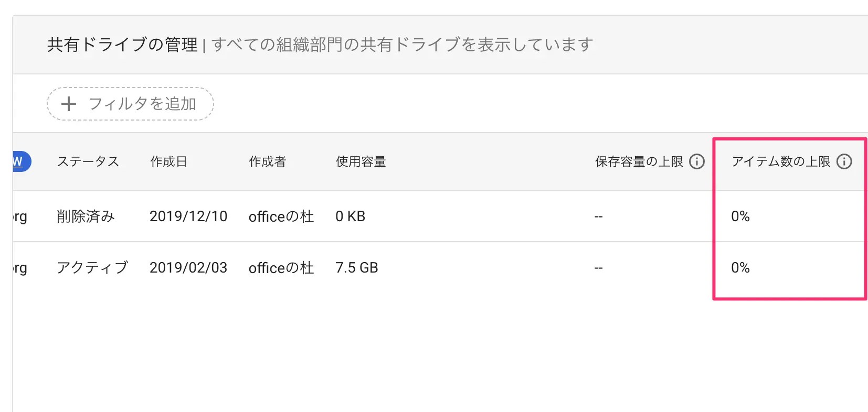Sort by 作成日 column header
The height and width of the screenshot is (412, 868).
(x=168, y=161)
